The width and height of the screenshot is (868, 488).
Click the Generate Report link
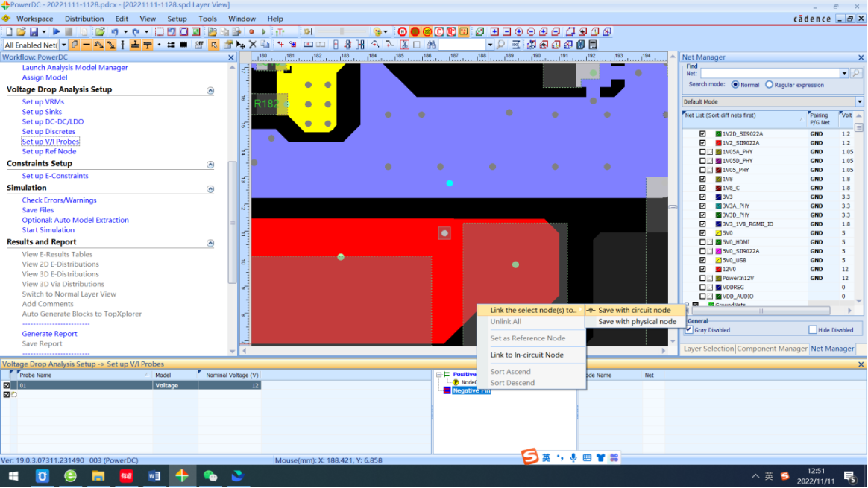[49, 334]
